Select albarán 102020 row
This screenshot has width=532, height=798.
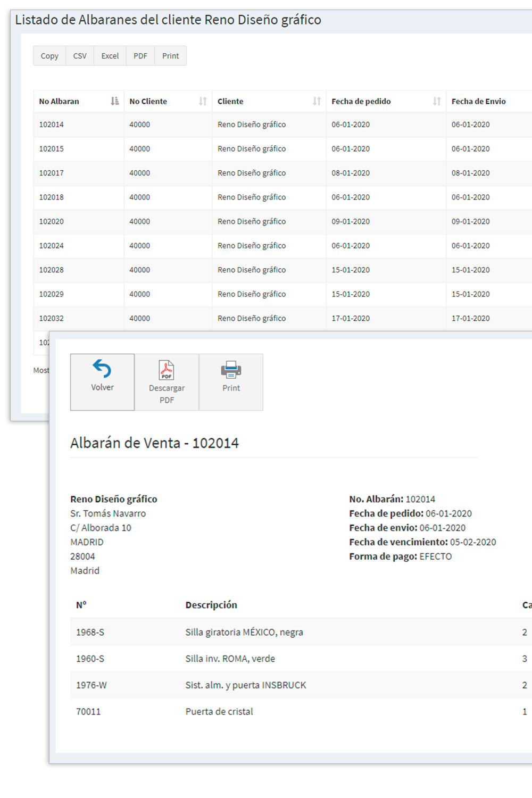tap(51, 221)
